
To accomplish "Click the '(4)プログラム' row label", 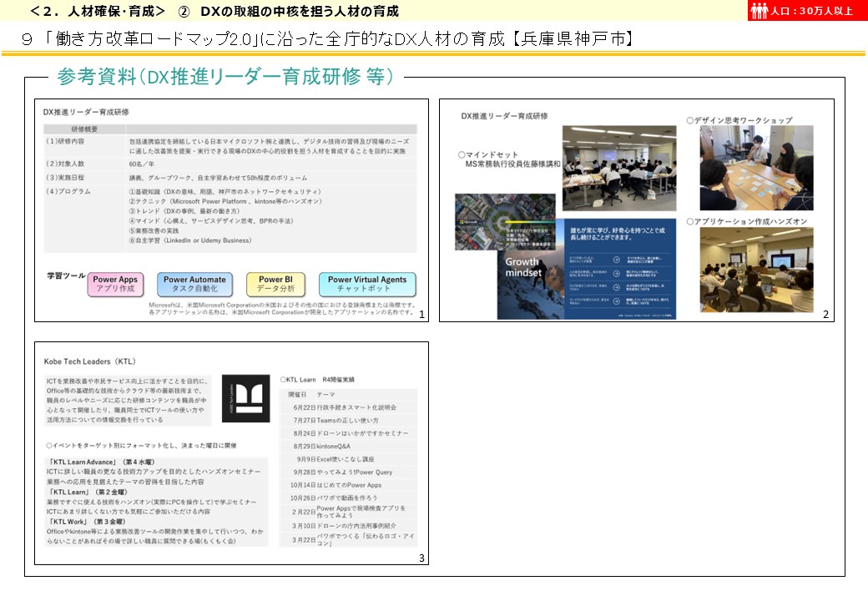I will pos(68,191).
